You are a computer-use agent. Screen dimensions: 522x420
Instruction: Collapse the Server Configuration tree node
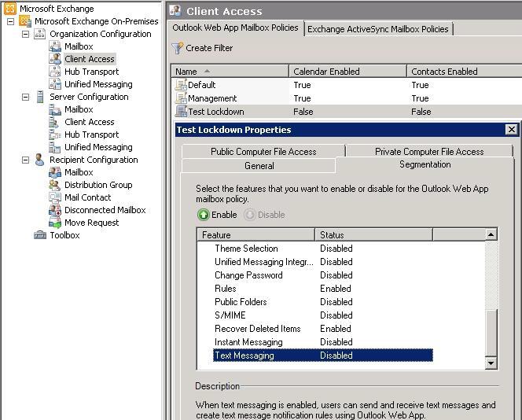(25, 98)
